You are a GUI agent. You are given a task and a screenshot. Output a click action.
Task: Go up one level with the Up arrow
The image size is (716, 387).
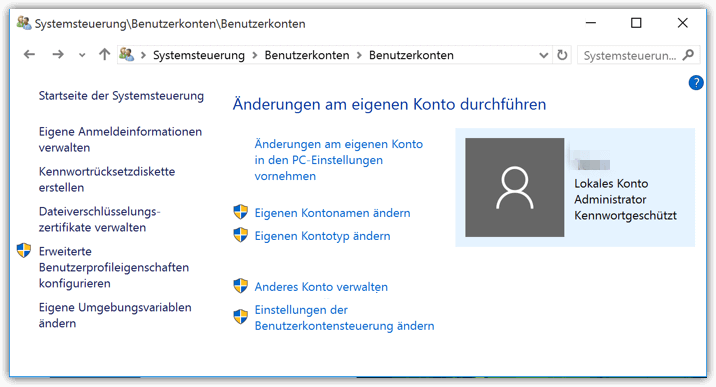click(105, 55)
